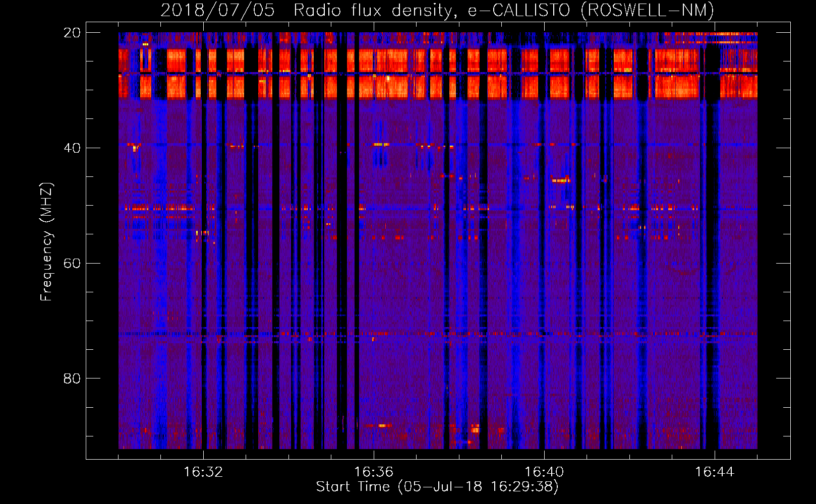Click the "16:40" time tick label
Viewport: 816px width, 504px height.
click(544, 472)
